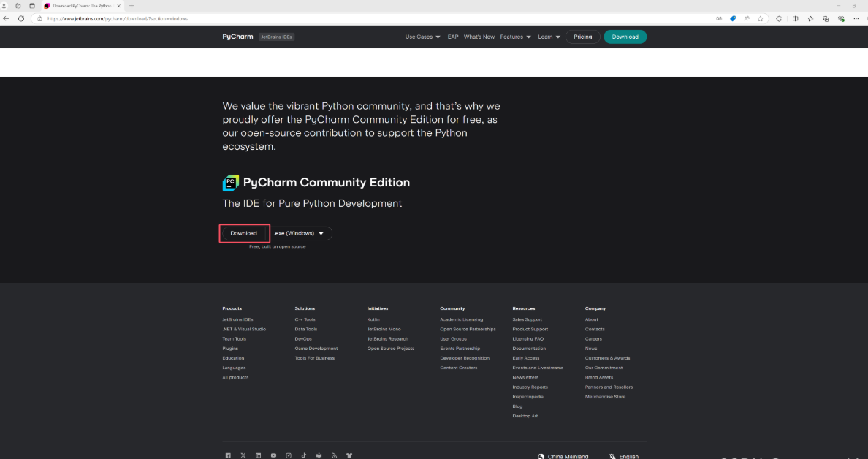Expand the Learn dropdown menu
This screenshot has height=459, width=868.
549,37
